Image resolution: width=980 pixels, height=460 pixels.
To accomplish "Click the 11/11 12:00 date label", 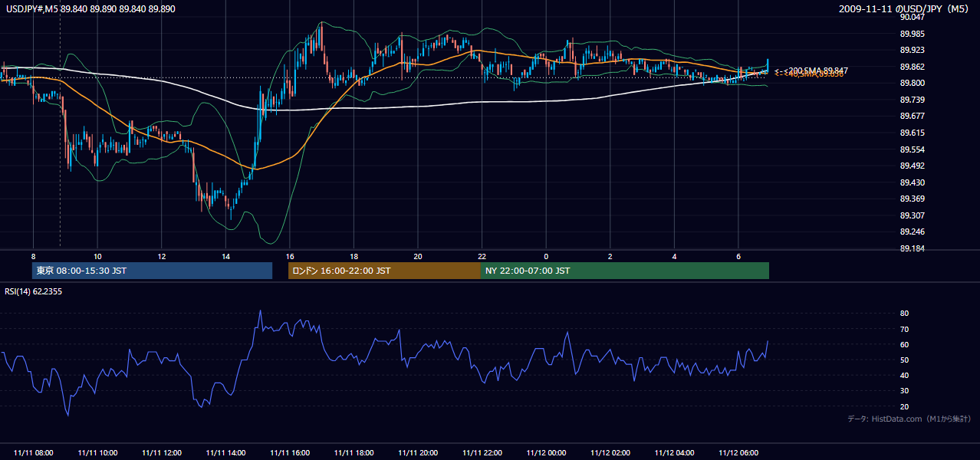I will coord(162,453).
